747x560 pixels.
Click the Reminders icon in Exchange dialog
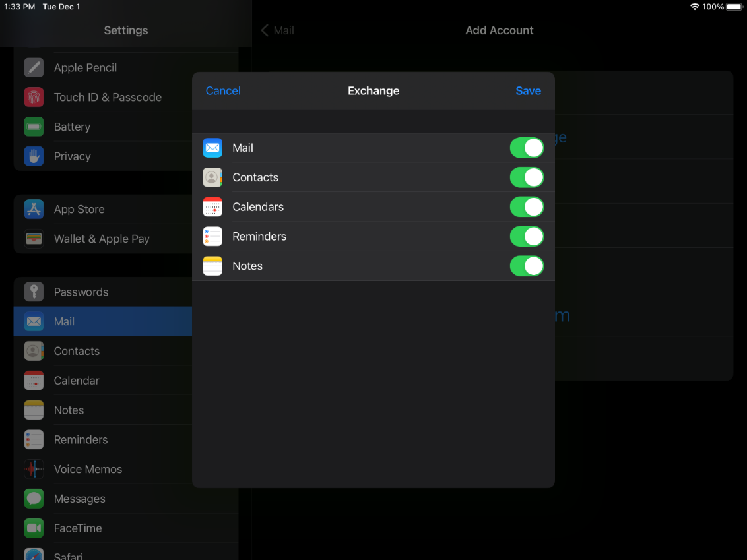click(212, 236)
